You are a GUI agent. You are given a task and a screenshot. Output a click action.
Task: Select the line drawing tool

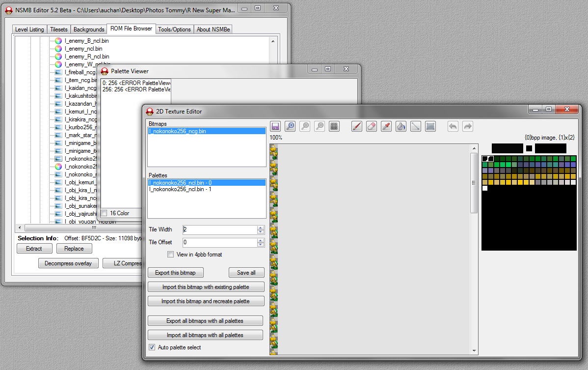pyautogui.click(x=416, y=126)
